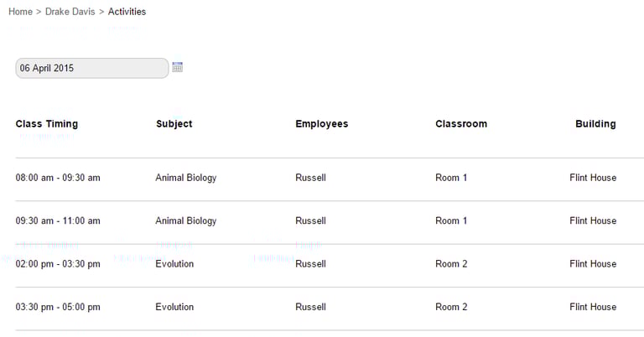Click the Class Timing column header

(47, 124)
